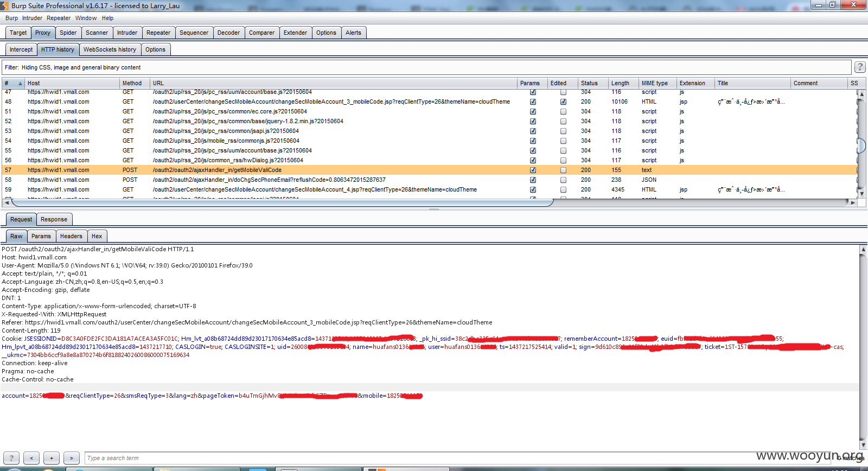Image resolution: width=868 pixels, height=471 pixels.
Task: Open the Proxy Options sub-tab
Action: 155,49
